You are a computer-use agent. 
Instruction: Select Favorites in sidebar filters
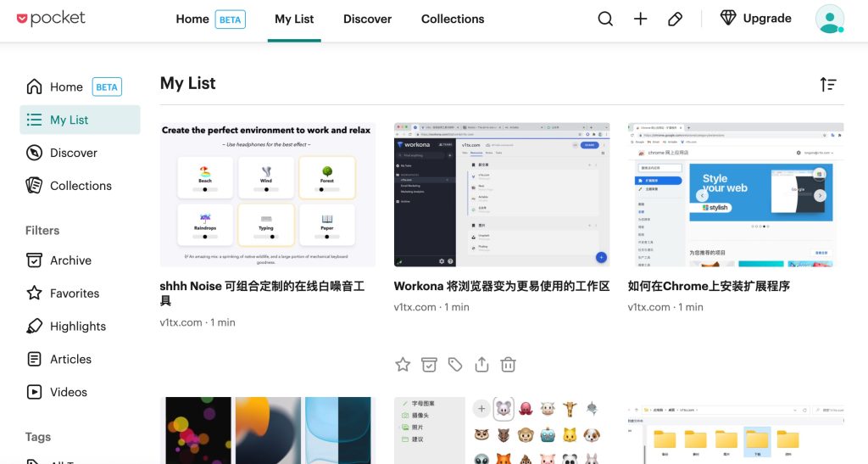coord(75,293)
